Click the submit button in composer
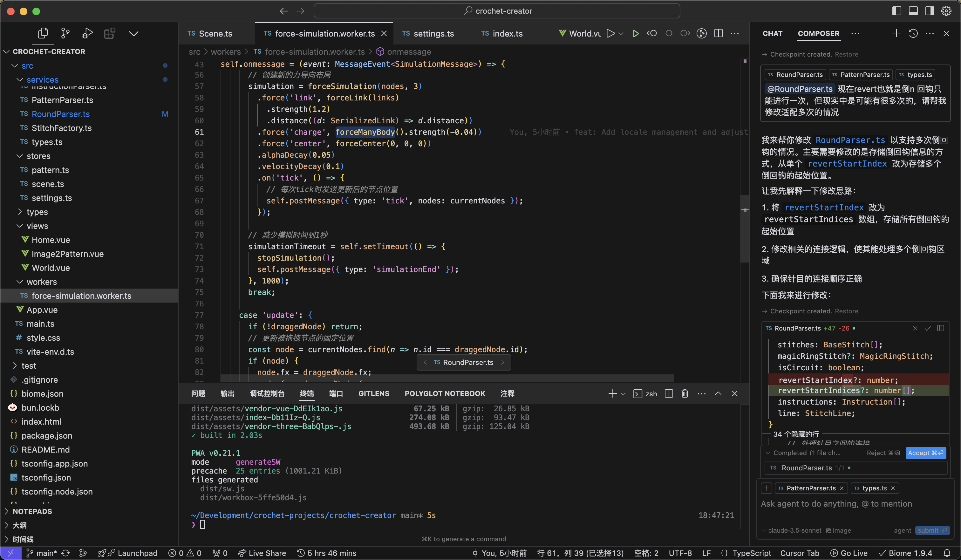This screenshot has width=961, height=560. pyautogui.click(x=932, y=530)
